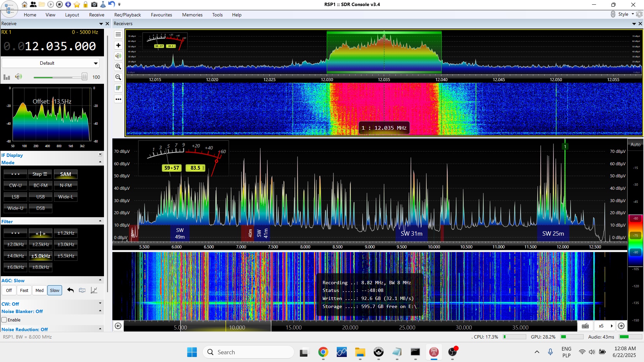This screenshot has height=362, width=644.
Task: Set AGC to Fast
Action: (x=24, y=290)
